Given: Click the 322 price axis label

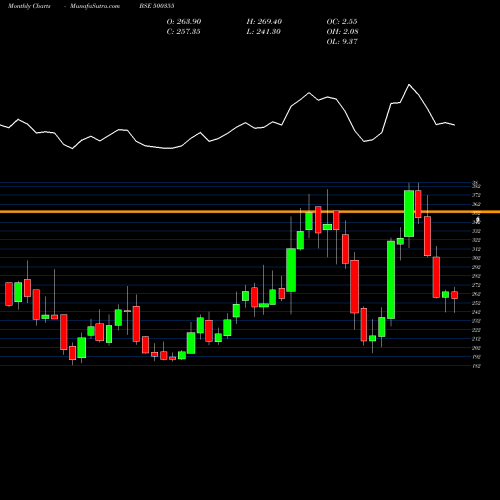Looking at the screenshot, I should [x=476, y=240].
